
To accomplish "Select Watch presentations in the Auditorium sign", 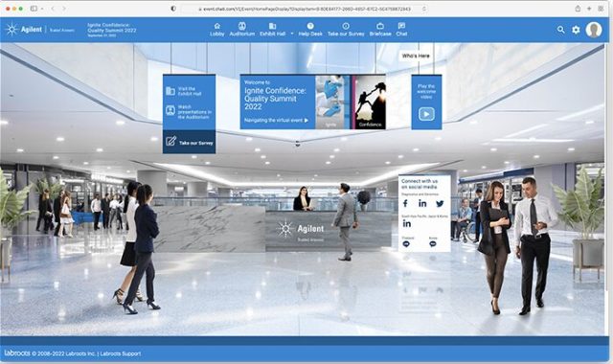I will point(189,112).
